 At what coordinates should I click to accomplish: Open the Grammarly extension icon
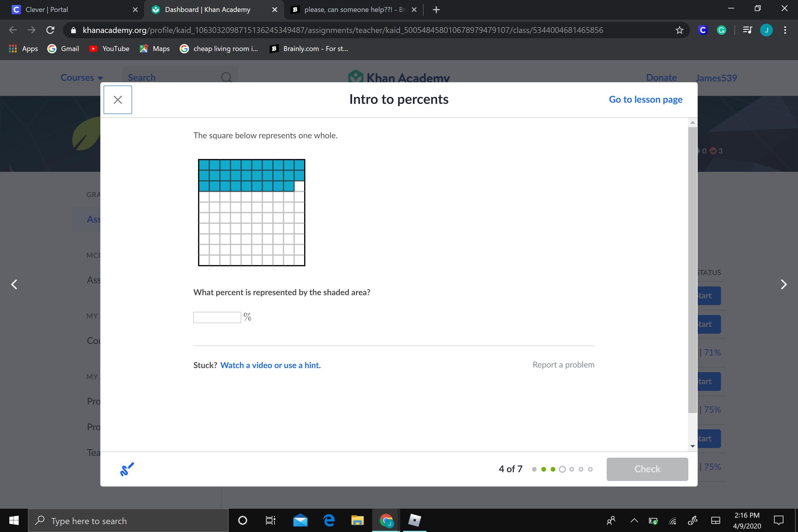pos(721,30)
